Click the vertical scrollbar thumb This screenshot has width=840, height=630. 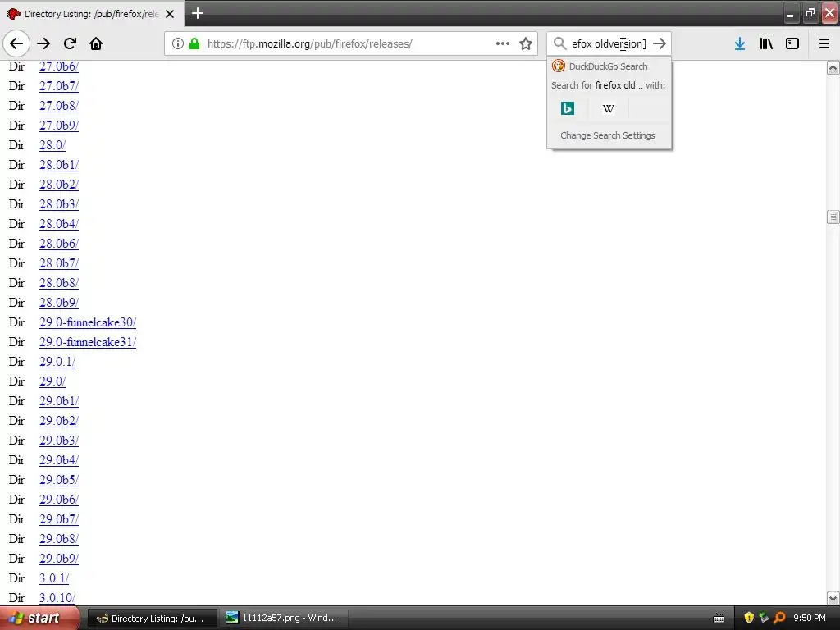pyautogui.click(x=833, y=217)
